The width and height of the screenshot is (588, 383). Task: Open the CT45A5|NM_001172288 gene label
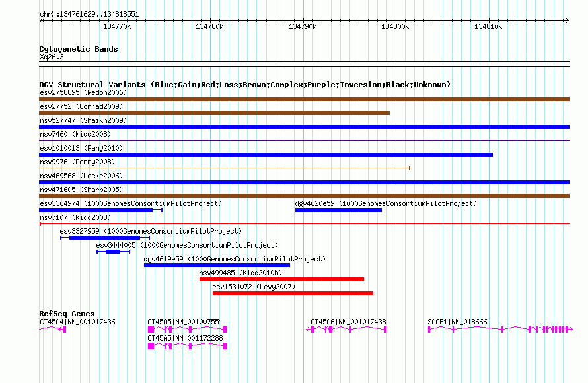click(x=185, y=338)
